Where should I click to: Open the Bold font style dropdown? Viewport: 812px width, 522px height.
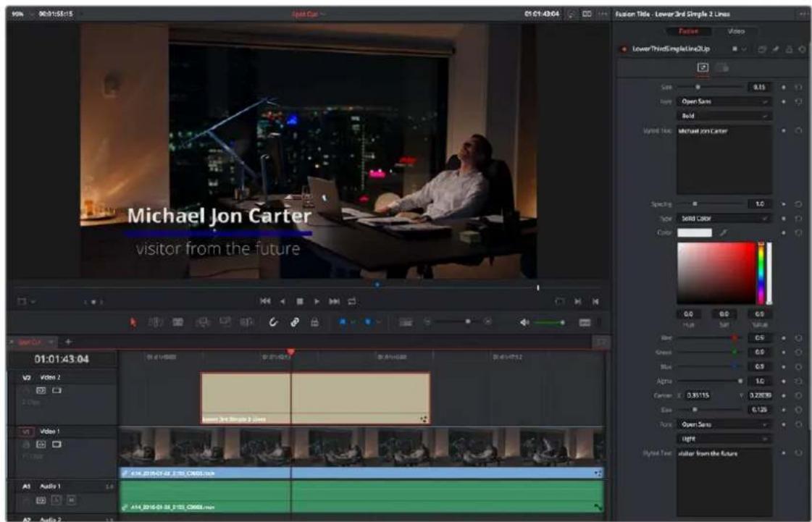point(724,116)
